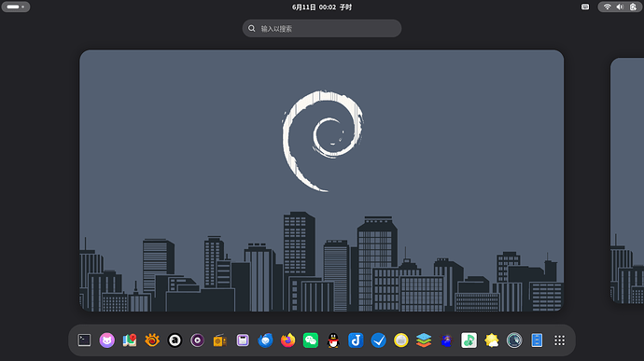Launch the purple floppy disk app
644x361 pixels.
[x=243, y=340]
